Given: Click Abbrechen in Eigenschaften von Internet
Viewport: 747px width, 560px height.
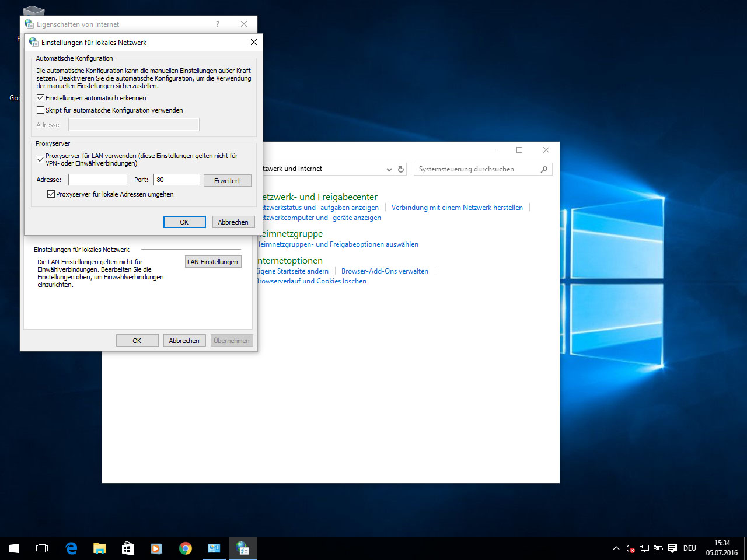Looking at the screenshot, I should 184,341.
